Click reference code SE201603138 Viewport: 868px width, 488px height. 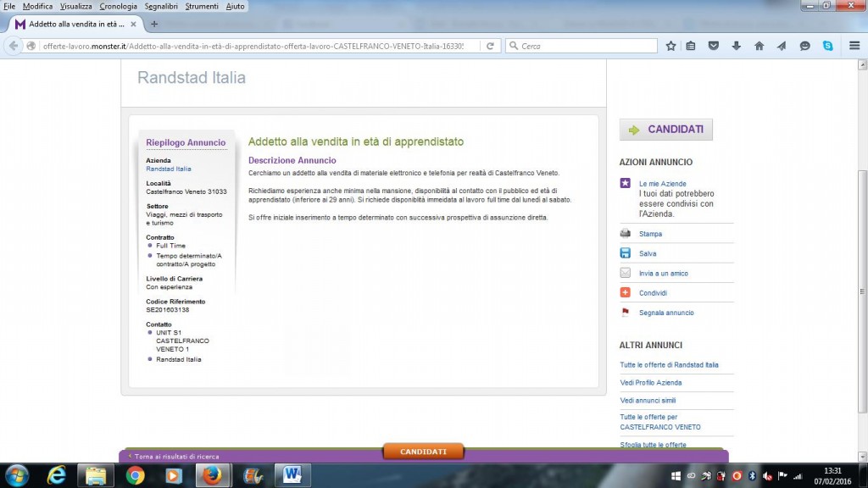point(167,310)
